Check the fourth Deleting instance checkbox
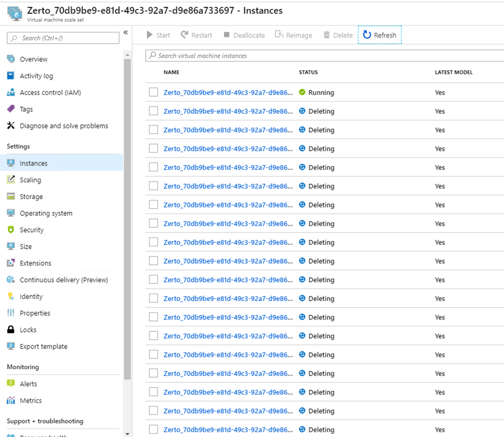This screenshot has width=504, height=437. point(153,167)
